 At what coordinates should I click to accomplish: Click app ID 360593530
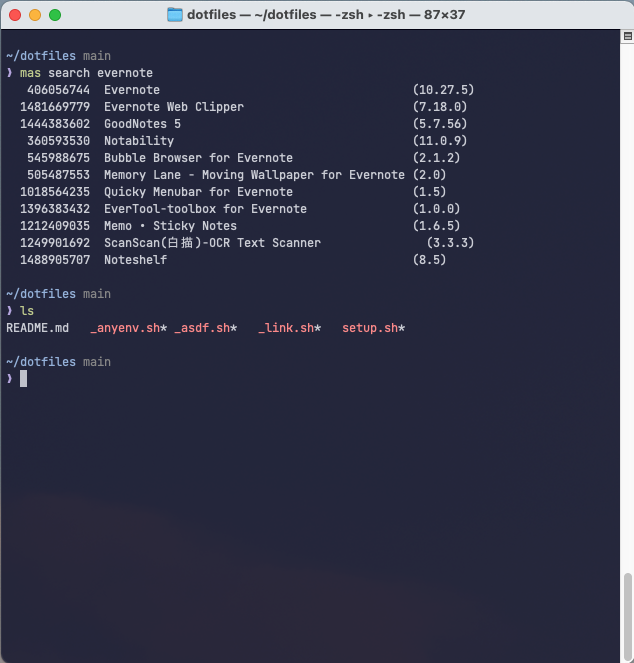58,141
